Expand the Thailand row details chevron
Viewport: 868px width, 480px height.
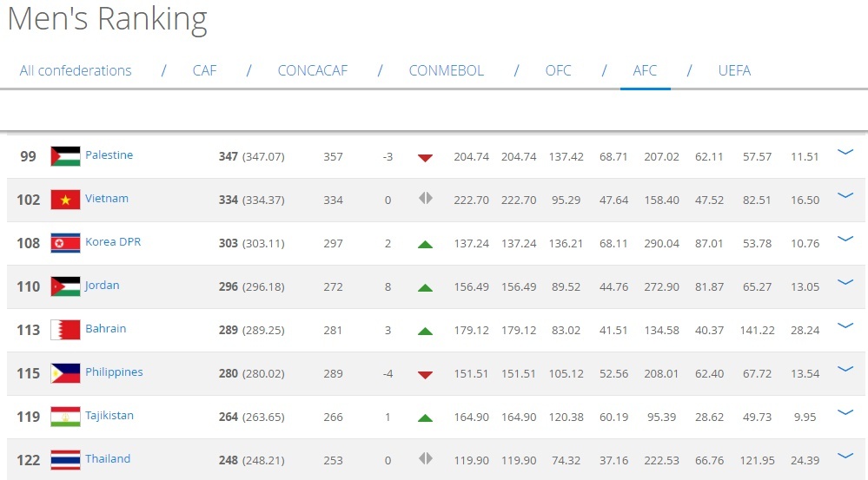coord(845,456)
